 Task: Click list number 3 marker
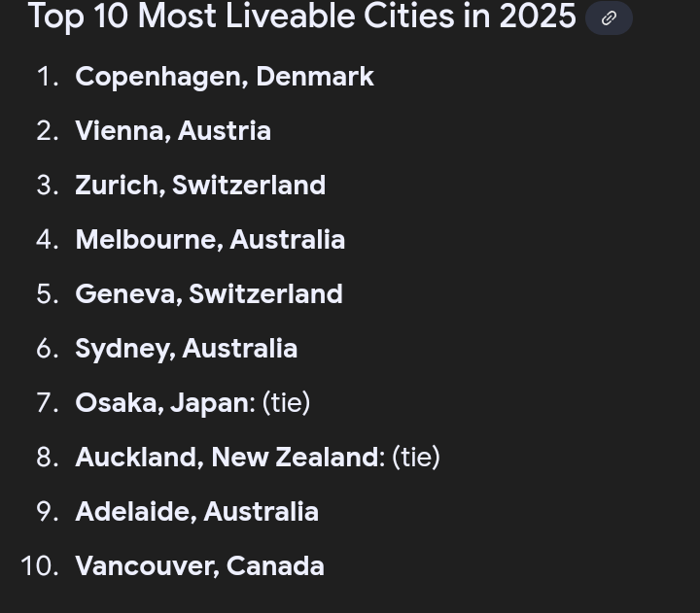click(x=48, y=186)
